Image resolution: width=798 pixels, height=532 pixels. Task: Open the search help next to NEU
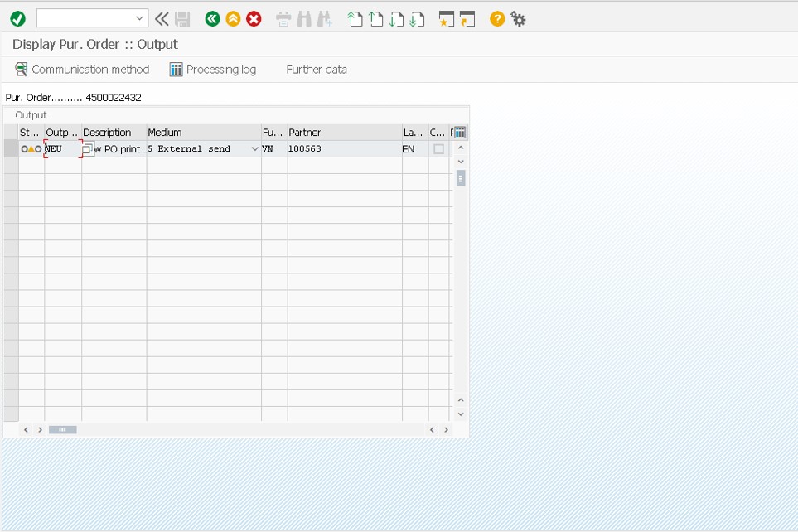click(88, 149)
